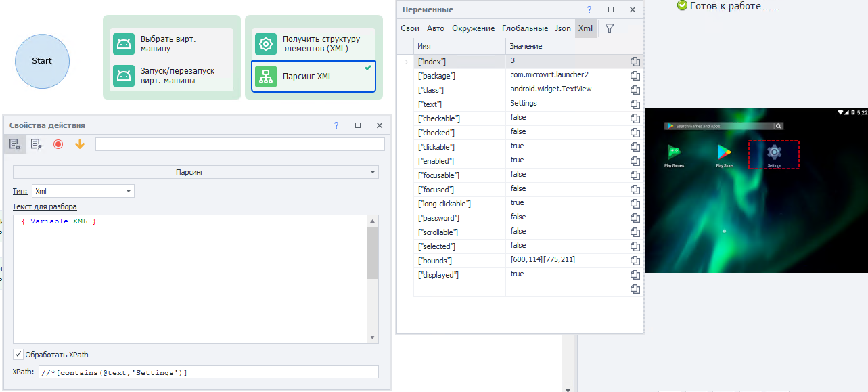Click the orange down arrow icon
This screenshot has width=868, height=392.
coord(80,144)
